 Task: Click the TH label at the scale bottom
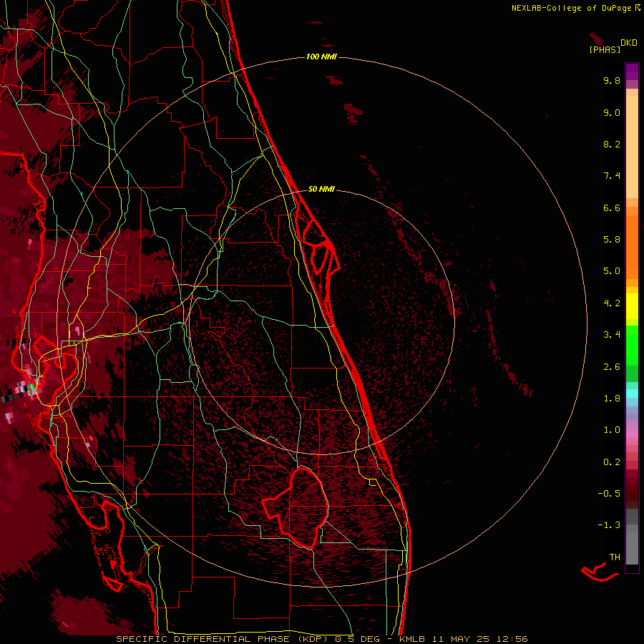pos(615,557)
